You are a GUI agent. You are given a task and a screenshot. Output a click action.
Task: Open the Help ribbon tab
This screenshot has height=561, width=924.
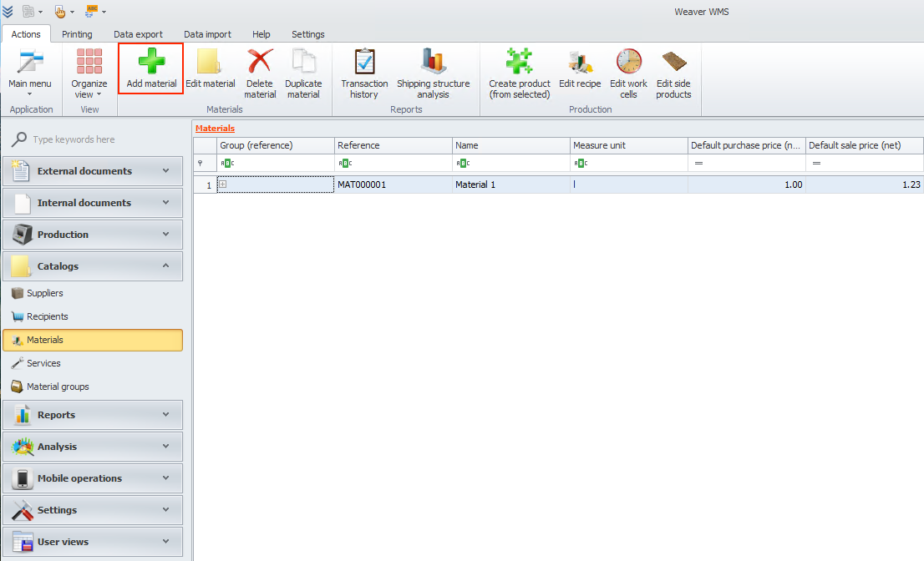click(x=261, y=34)
